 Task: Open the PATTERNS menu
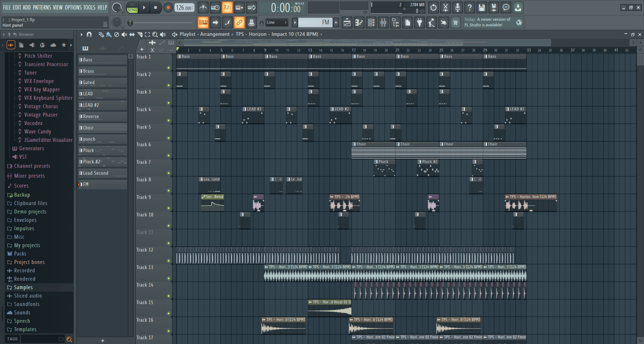pos(42,7)
